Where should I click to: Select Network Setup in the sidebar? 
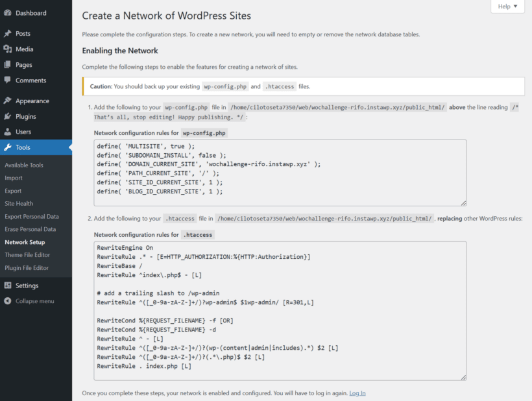tap(27, 241)
